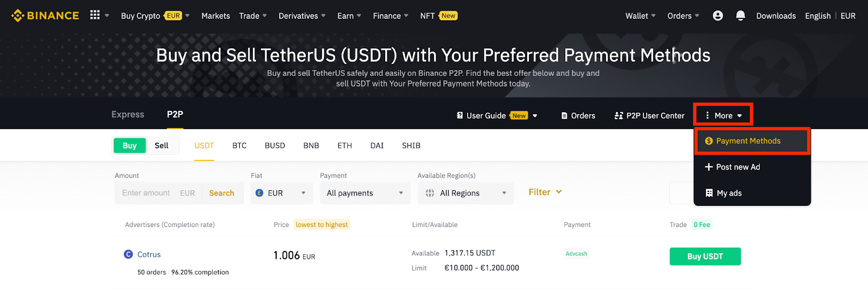Click the Enter amount input field
Image resolution: width=868 pixels, height=297 pixels.
[146, 193]
